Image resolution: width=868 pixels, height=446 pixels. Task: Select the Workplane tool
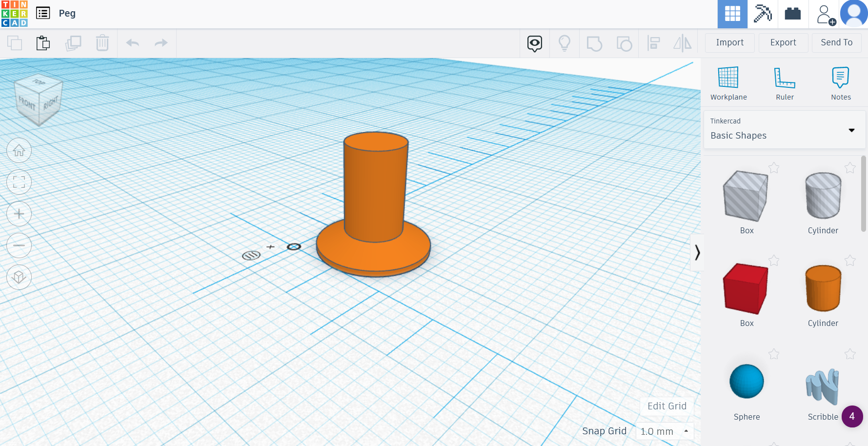pyautogui.click(x=728, y=83)
